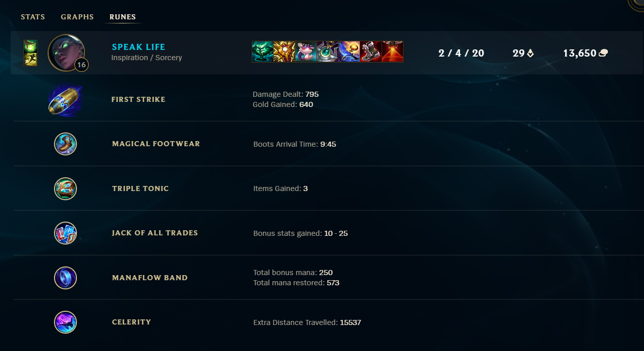Click the Magical Footwear boot rune icon

pyautogui.click(x=65, y=144)
